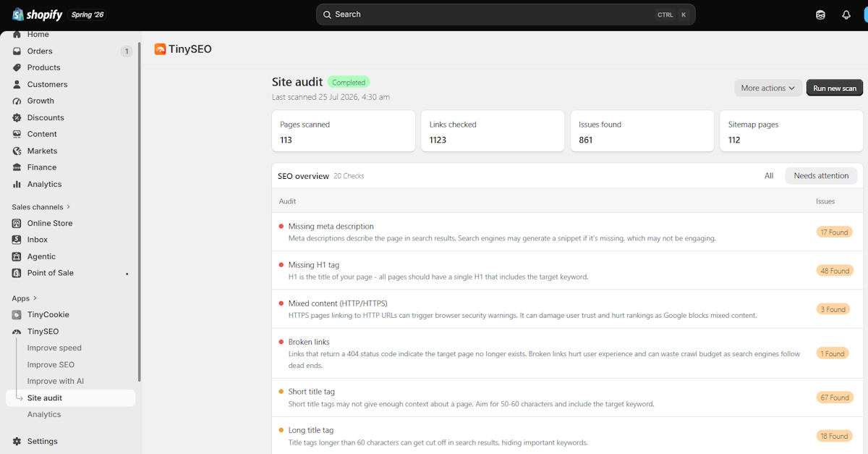The height and width of the screenshot is (454, 868).
Task: Click the Growth icon in the sidebar
Action: (17, 101)
